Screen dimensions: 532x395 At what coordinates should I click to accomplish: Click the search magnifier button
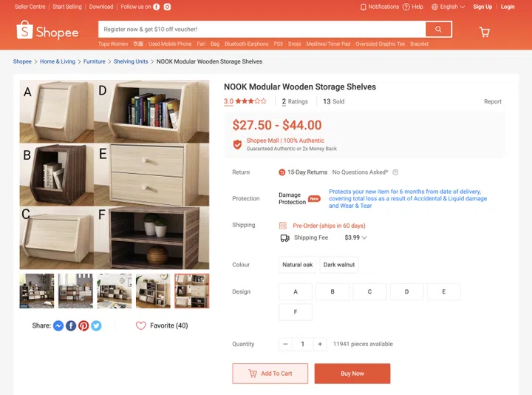coord(438,29)
